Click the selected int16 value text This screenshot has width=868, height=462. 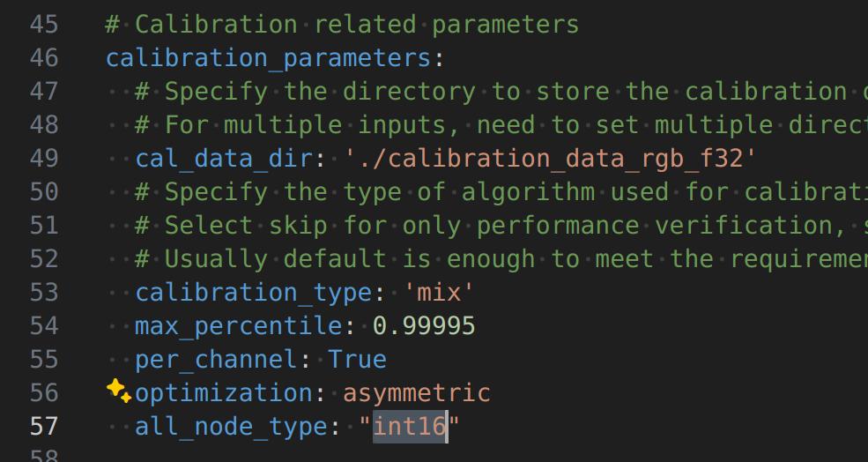pyautogui.click(x=410, y=427)
